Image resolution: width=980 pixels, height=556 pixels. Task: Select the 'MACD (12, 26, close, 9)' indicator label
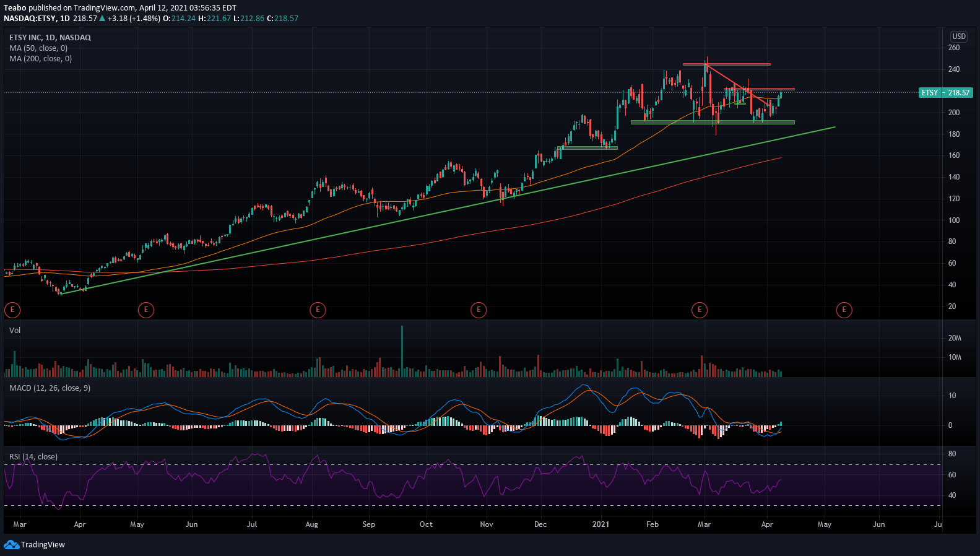click(x=50, y=388)
